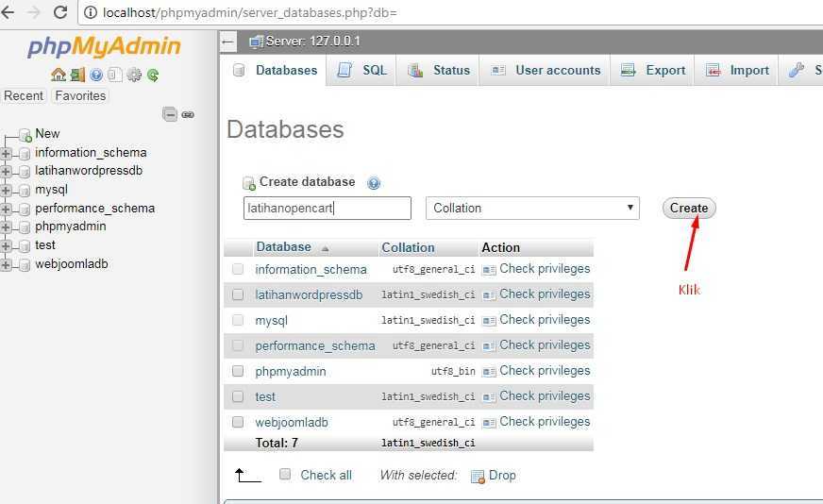This screenshot has height=504, width=823.
Task: Click the browser back arrow
Action: (8, 12)
